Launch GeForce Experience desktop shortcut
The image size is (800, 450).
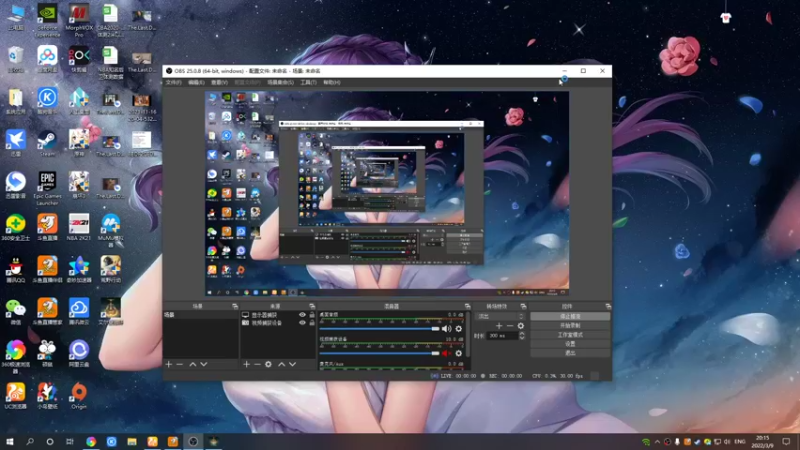click(47, 20)
